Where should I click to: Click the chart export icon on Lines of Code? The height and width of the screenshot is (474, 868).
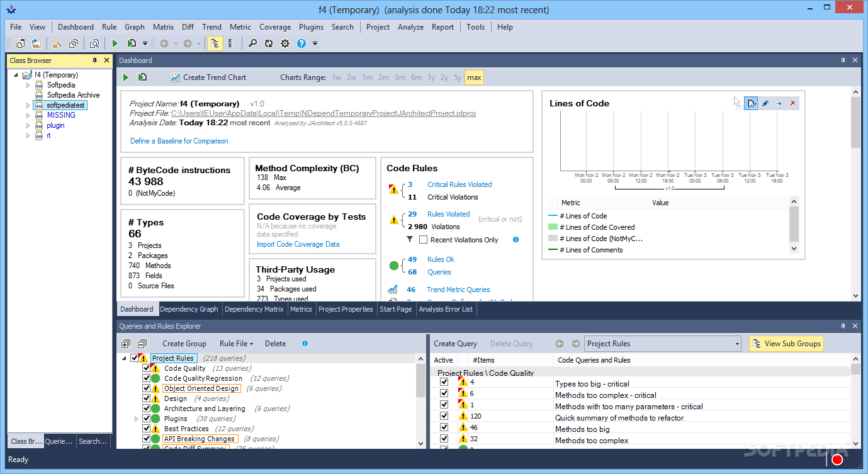tap(752, 103)
